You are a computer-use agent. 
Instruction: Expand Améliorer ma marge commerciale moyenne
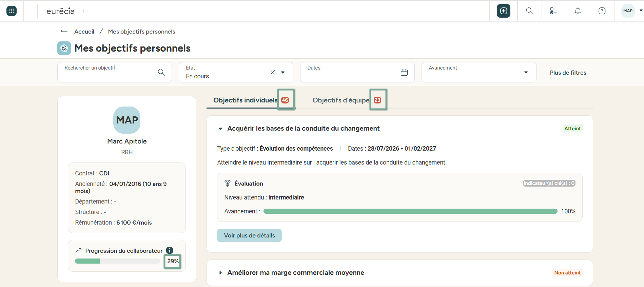click(x=220, y=273)
